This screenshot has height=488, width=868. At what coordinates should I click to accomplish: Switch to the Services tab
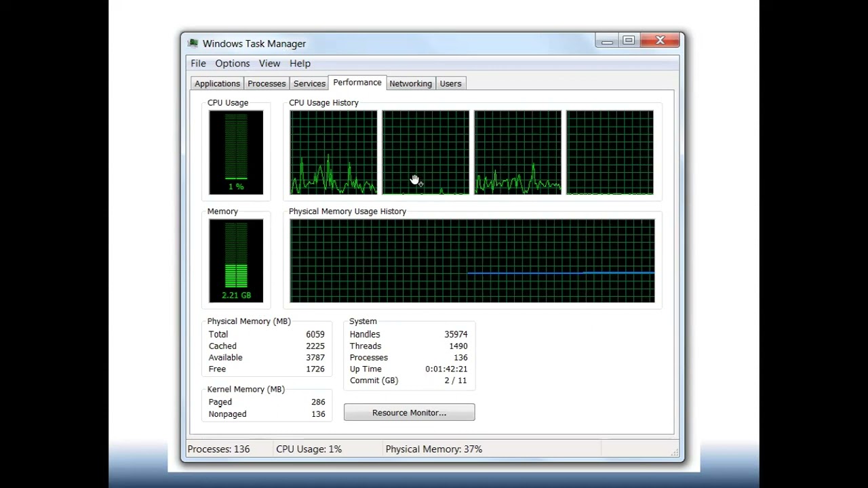coord(309,83)
